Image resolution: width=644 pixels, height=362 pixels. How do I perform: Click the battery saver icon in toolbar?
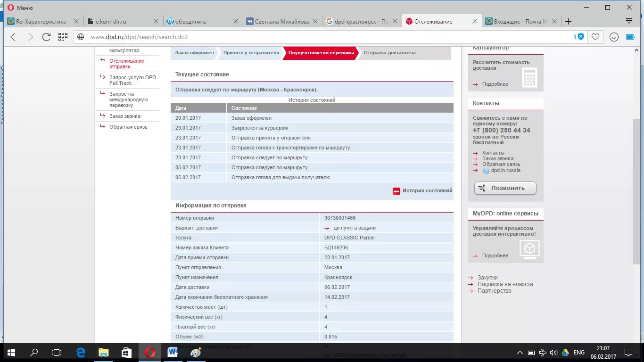(630, 37)
